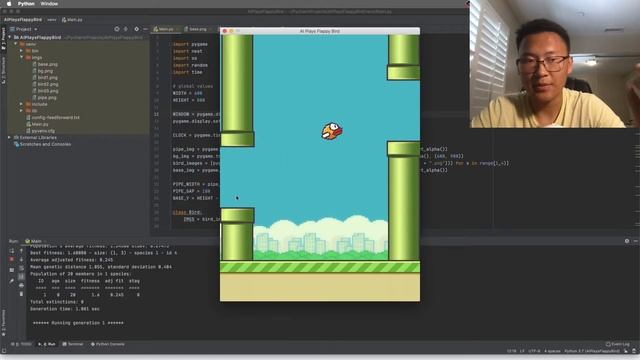Click the AI Plays Flappy Bird window title bar

(320, 31)
